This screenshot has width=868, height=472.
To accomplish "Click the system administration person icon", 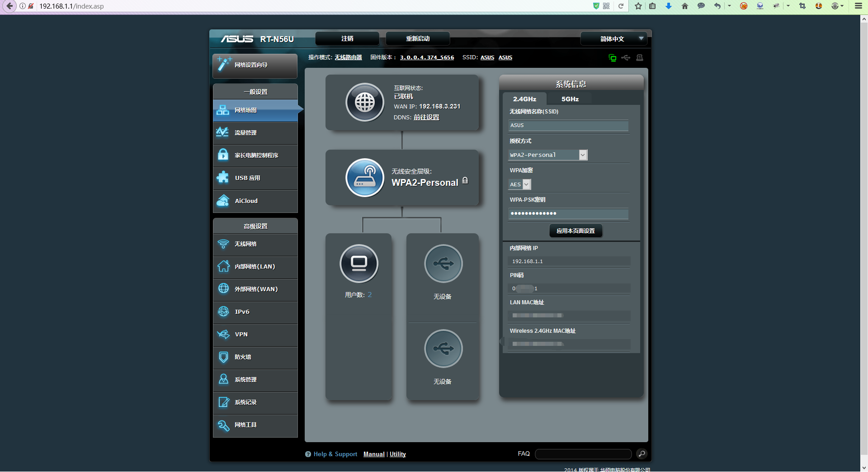I will click(x=223, y=379).
